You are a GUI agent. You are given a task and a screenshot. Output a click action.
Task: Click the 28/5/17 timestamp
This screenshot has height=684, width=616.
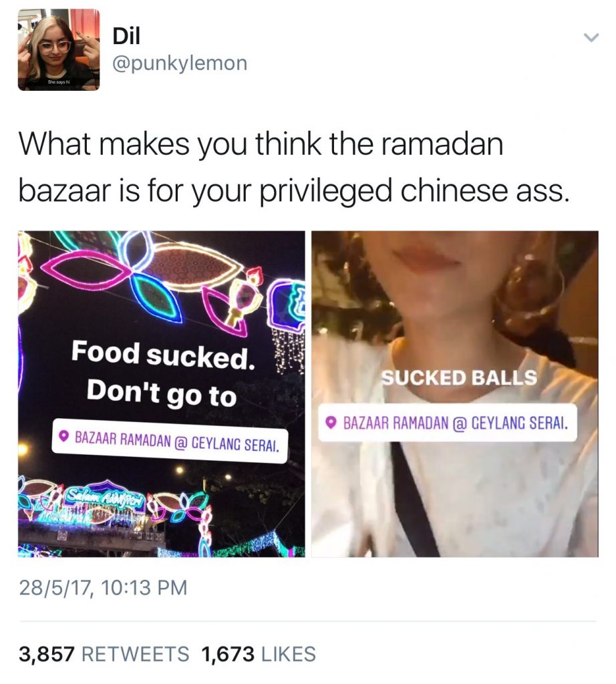[103, 587]
